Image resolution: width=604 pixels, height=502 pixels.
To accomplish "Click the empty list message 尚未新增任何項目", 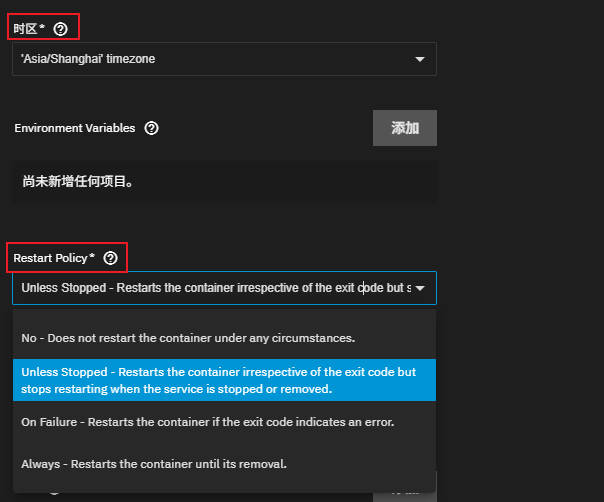I will 78,182.
